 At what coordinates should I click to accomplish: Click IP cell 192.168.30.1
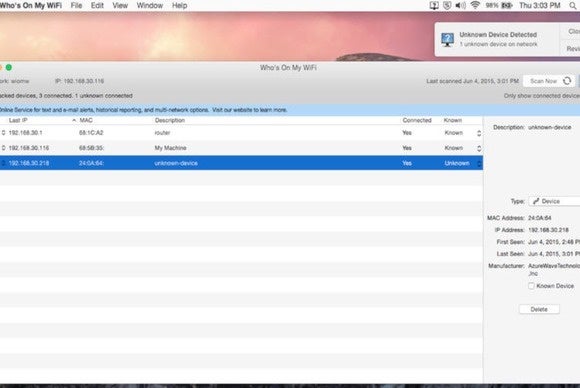click(26, 133)
